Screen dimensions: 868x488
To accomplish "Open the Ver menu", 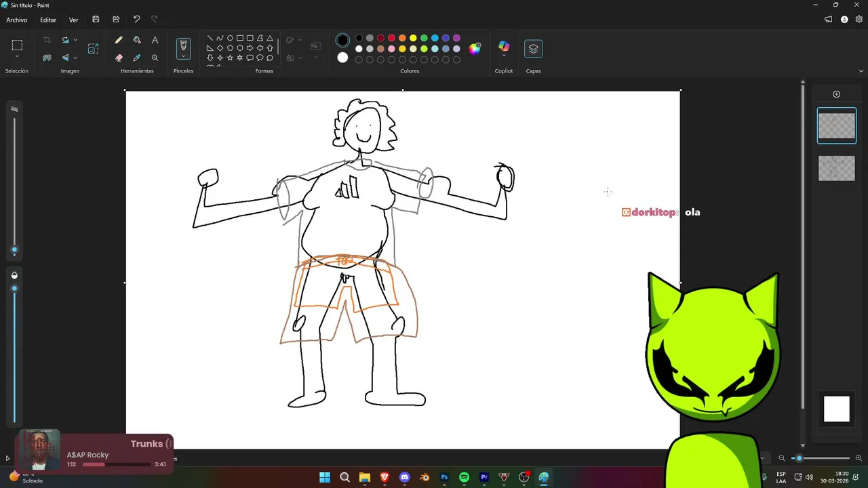I will pos(73,20).
